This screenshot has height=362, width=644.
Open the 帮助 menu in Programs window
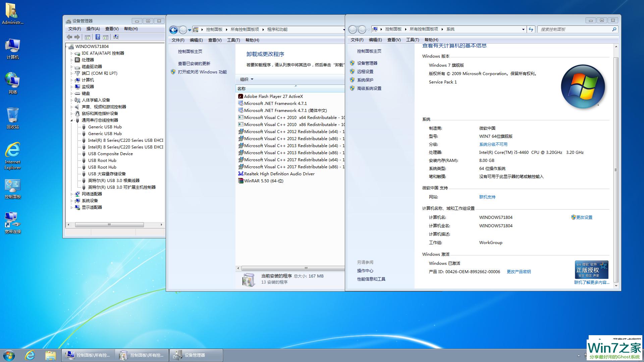pyautogui.click(x=252, y=40)
